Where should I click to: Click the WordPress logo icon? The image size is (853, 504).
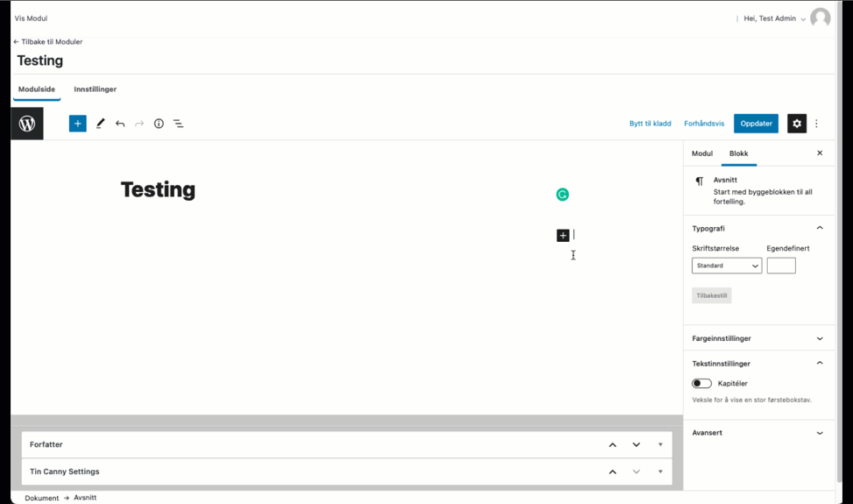point(27,124)
